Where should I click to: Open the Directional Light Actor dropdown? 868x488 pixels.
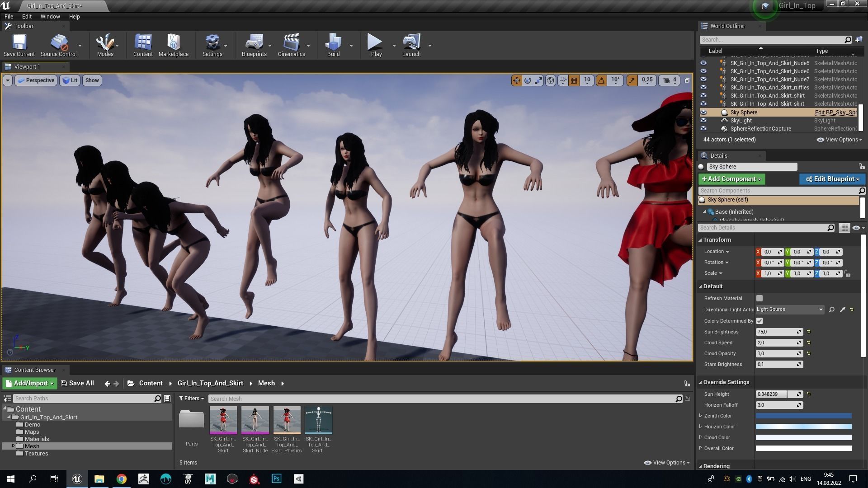pos(789,310)
